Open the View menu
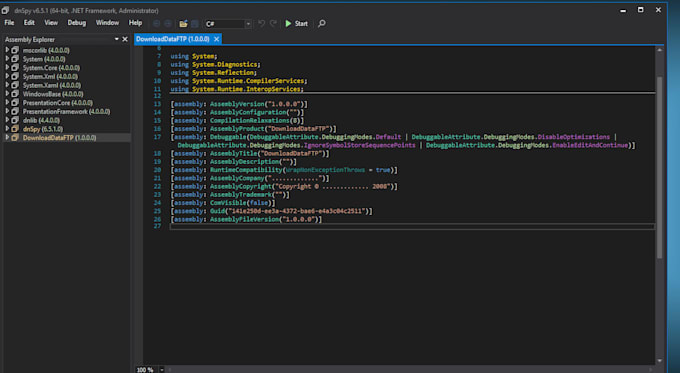The image size is (680, 373). coord(51,23)
